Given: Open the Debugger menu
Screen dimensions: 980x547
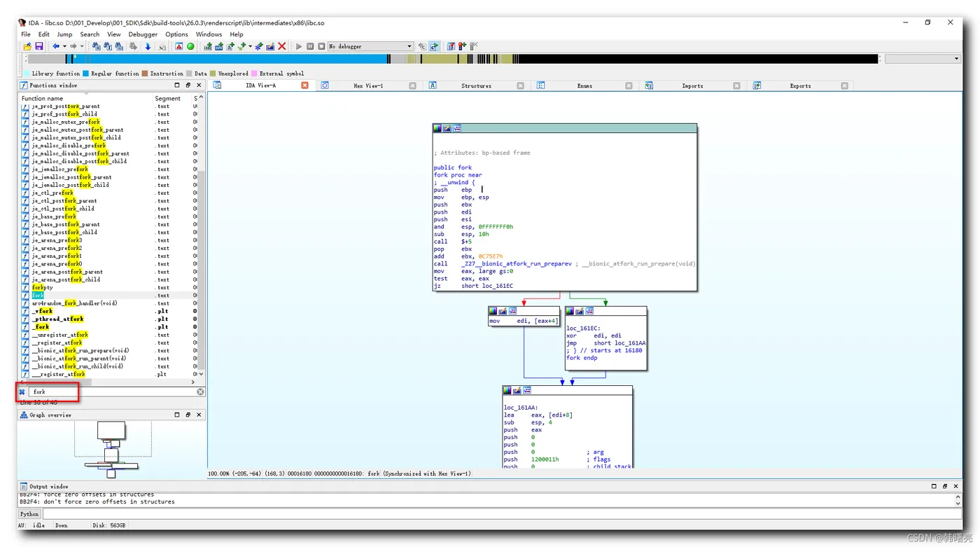Looking at the screenshot, I should 143,34.
